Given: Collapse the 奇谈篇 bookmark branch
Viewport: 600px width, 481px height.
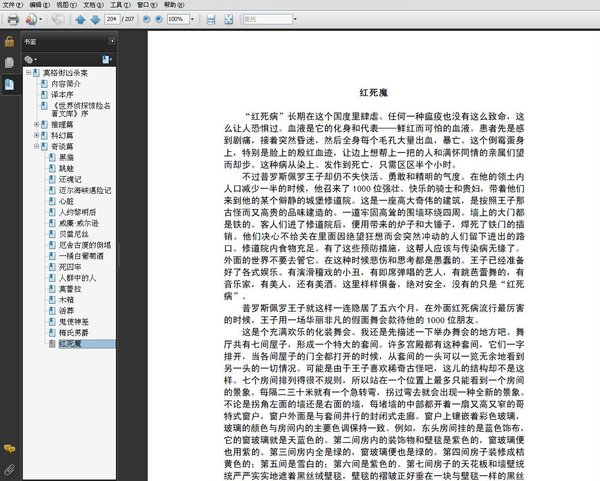Looking at the screenshot, I should pos(37,146).
